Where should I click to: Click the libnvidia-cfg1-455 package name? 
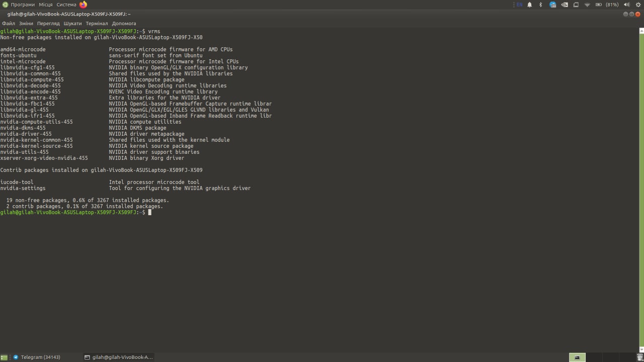point(27,67)
